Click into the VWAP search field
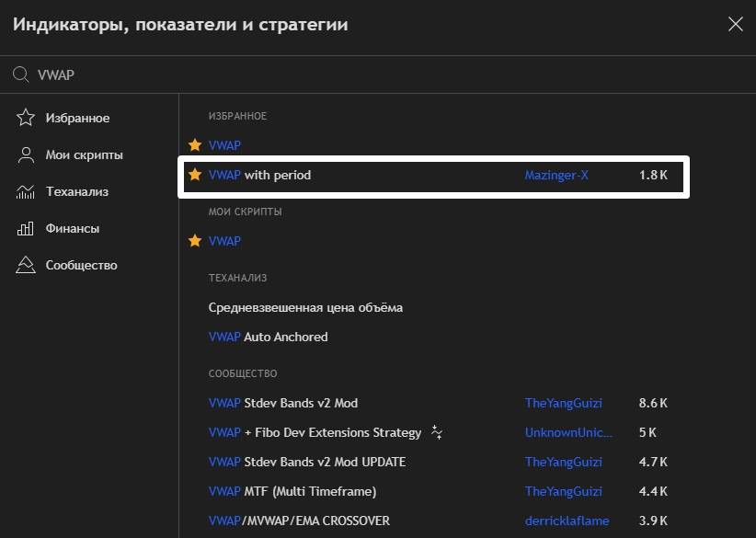This screenshot has width=756, height=538. click(368, 74)
